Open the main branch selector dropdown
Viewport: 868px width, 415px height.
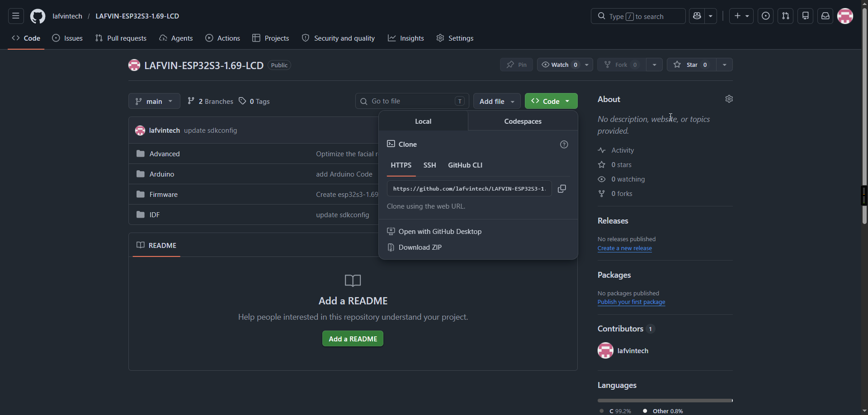tap(154, 101)
